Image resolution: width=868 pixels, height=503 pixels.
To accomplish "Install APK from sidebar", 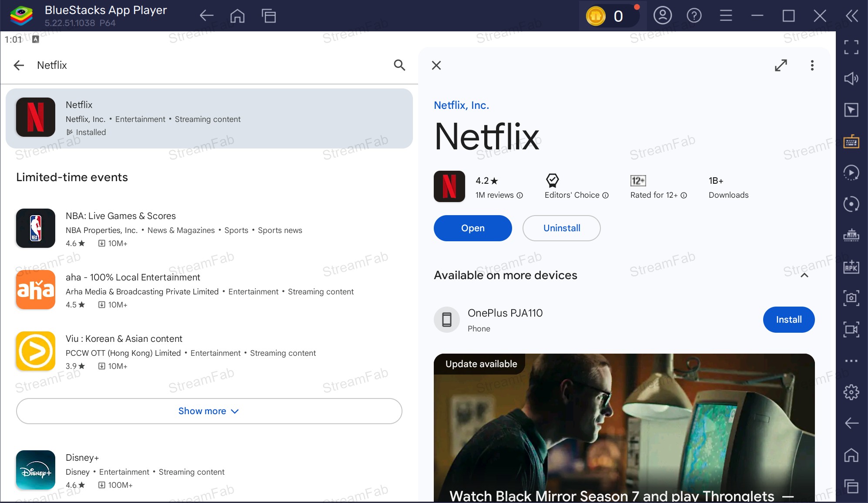I will click(x=851, y=267).
